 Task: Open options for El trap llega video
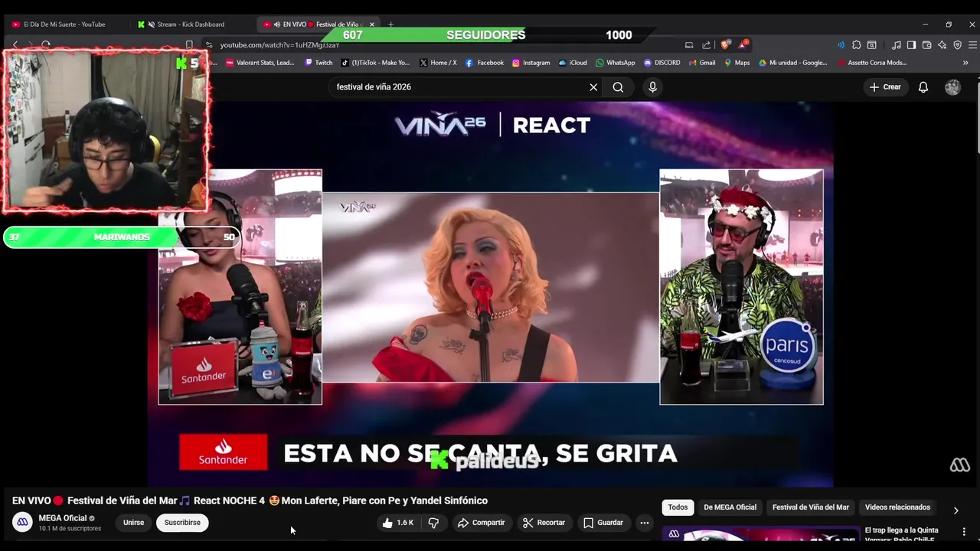964,532
